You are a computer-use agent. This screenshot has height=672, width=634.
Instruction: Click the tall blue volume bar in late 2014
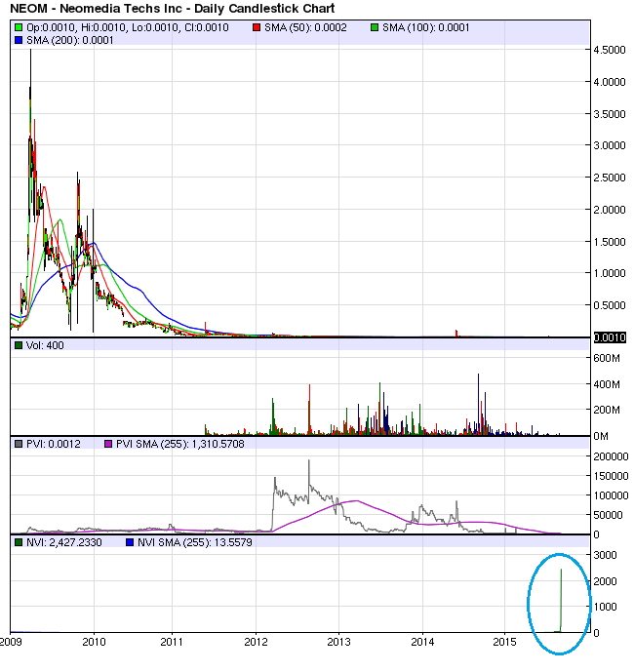point(478,405)
